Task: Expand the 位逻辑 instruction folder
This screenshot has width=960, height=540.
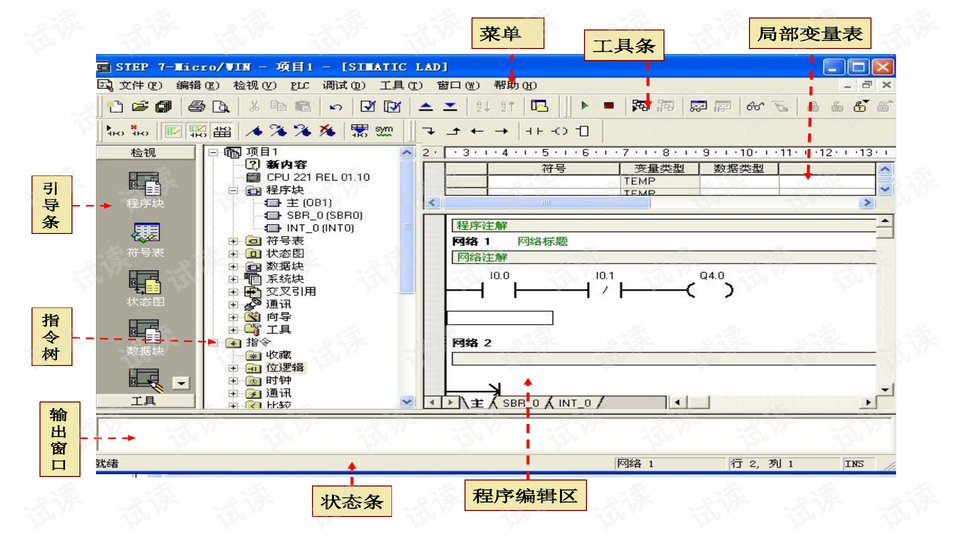Action: coord(234,367)
